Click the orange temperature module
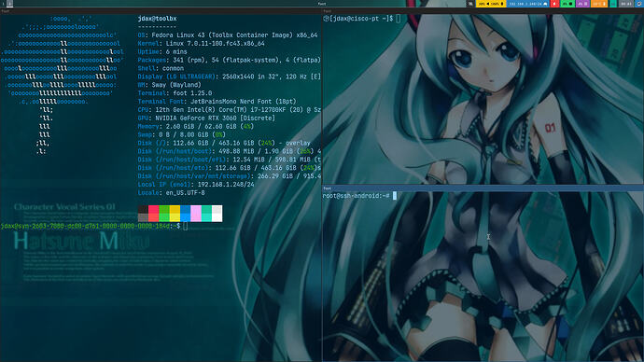Viewport: 644px width, 362px height. tap(599, 4)
